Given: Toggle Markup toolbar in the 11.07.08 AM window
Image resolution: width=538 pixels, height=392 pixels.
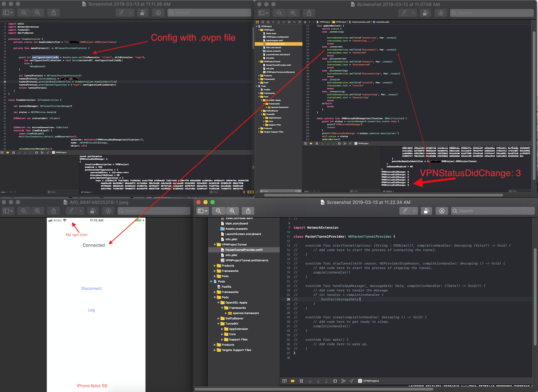Looking at the screenshot, I should click(441, 13).
